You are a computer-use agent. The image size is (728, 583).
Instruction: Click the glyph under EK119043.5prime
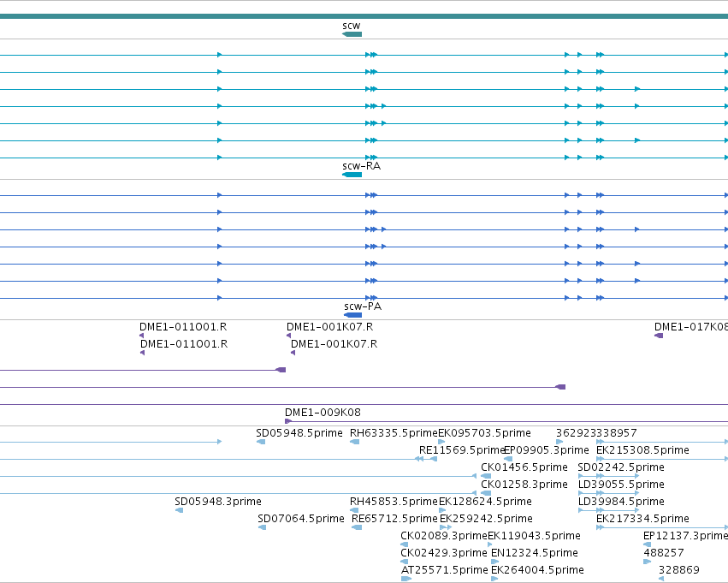click(490, 544)
